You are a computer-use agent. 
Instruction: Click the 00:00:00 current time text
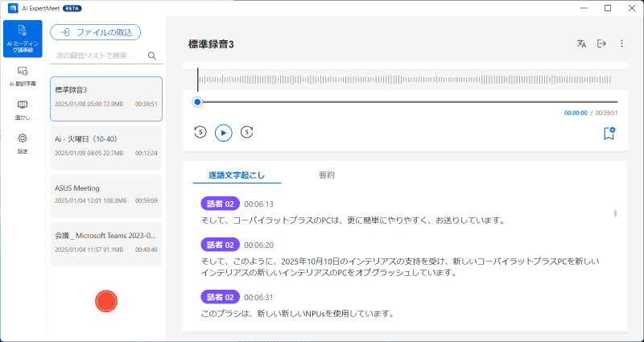click(576, 113)
